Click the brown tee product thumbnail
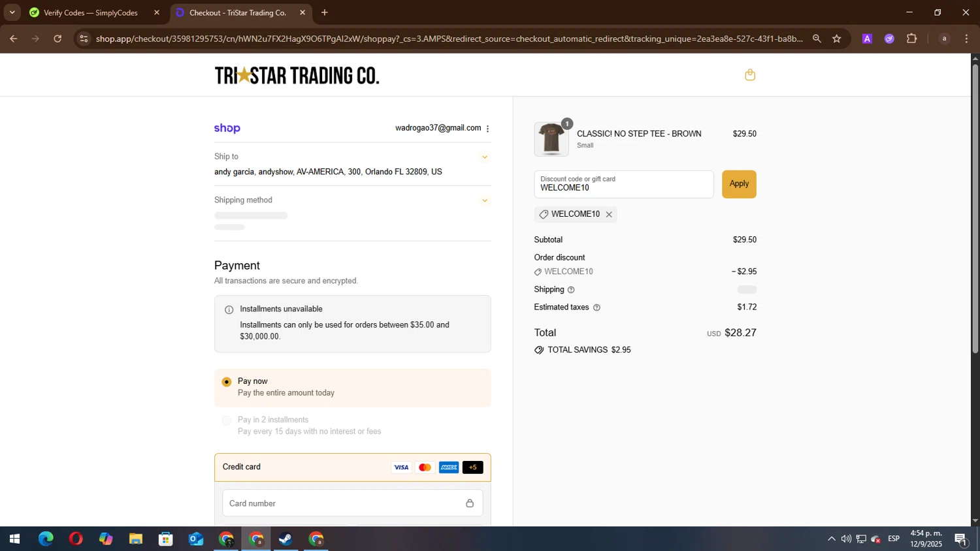This screenshot has height=551, width=980. (x=551, y=139)
